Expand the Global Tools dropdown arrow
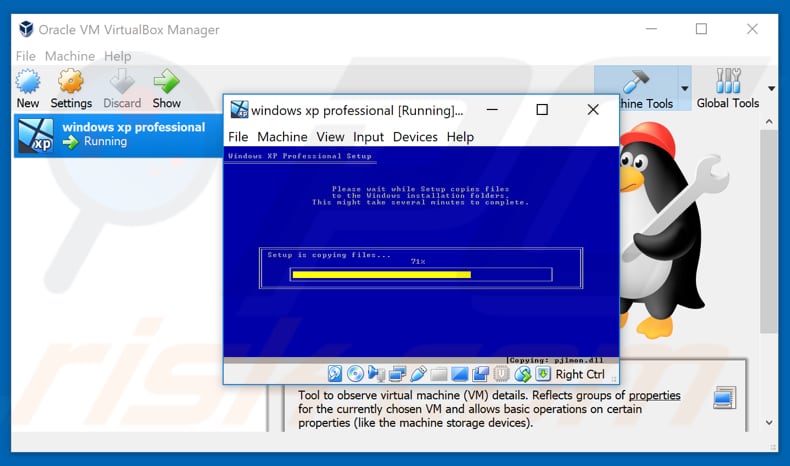The image size is (790, 466). point(771,89)
